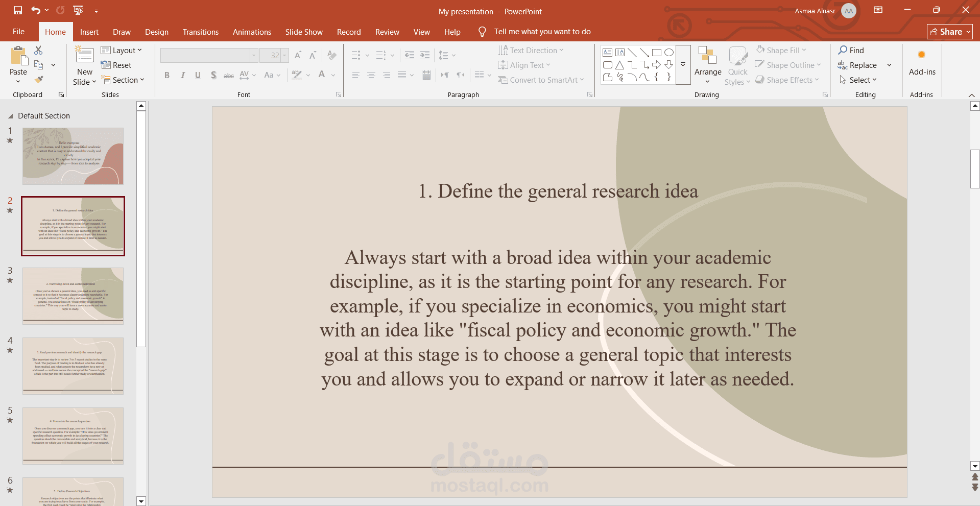
Task: Toggle Bold formatting
Action: 166,75
